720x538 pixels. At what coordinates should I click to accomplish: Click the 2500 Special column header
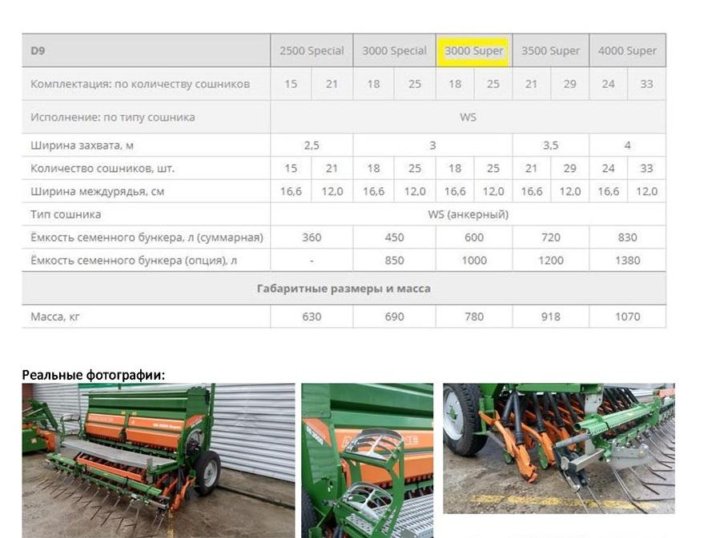pyautogui.click(x=311, y=51)
